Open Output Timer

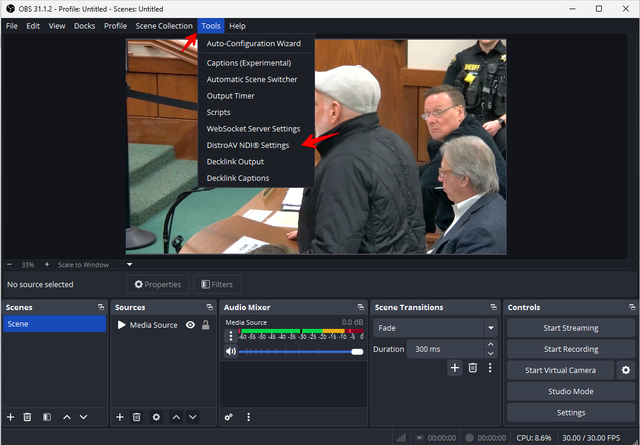[x=256, y=96]
